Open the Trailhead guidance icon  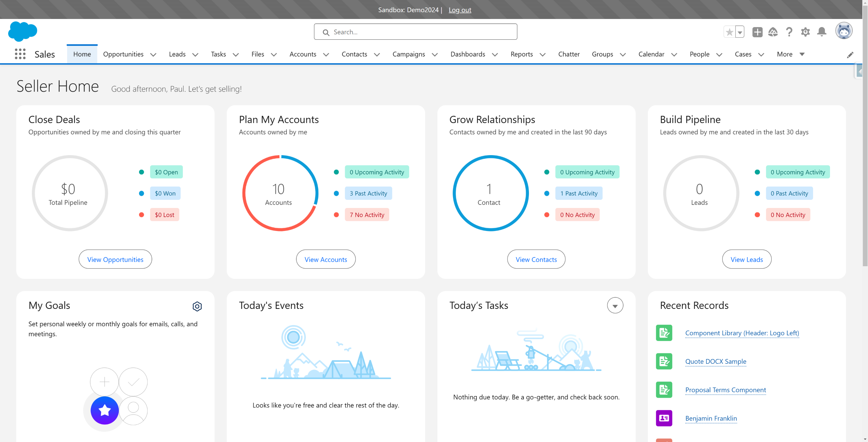(773, 32)
